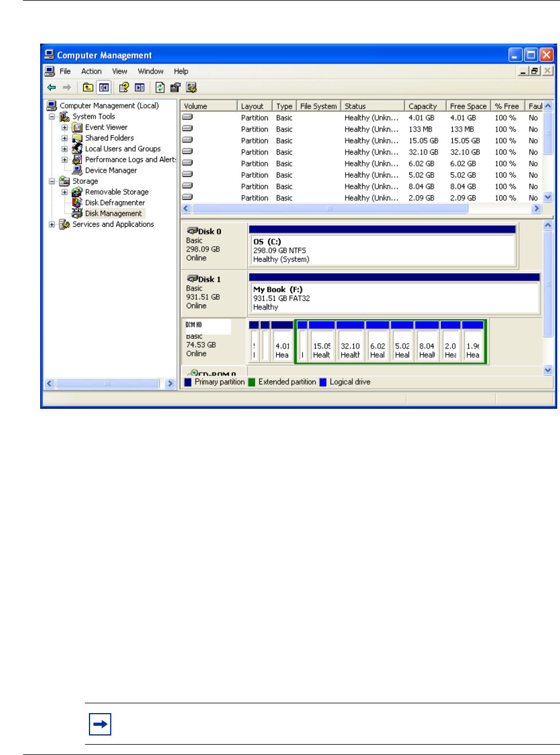Expand the Event Viewer node
The height and width of the screenshot is (755, 560).
[x=65, y=127]
